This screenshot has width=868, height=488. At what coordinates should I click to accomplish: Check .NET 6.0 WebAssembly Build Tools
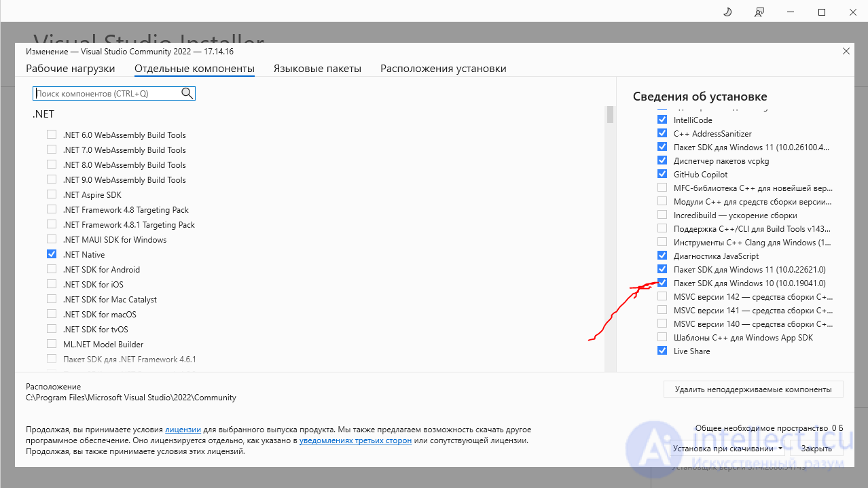tap(52, 135)
